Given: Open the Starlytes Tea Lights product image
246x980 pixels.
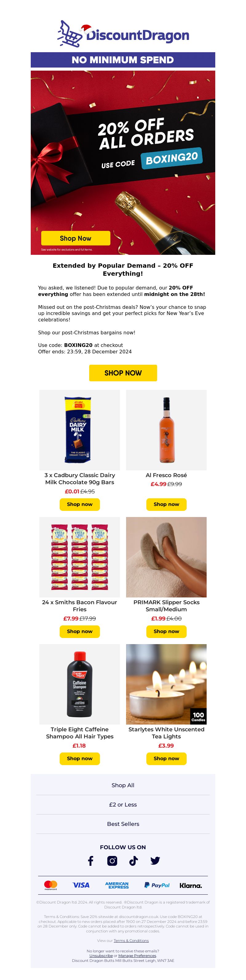Looking at the screenshot, I should click(x=166, y=684).
